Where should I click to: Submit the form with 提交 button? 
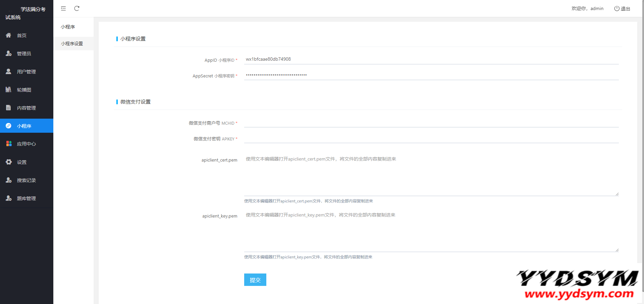point(255,280)
